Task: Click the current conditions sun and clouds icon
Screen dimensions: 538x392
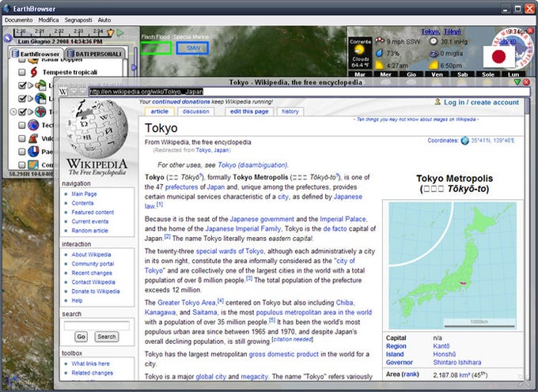Action: pos(359,51)
